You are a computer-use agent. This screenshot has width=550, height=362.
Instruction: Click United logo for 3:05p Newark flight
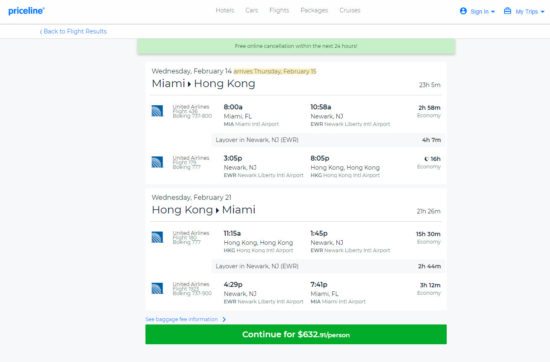(x=157, y=162)
